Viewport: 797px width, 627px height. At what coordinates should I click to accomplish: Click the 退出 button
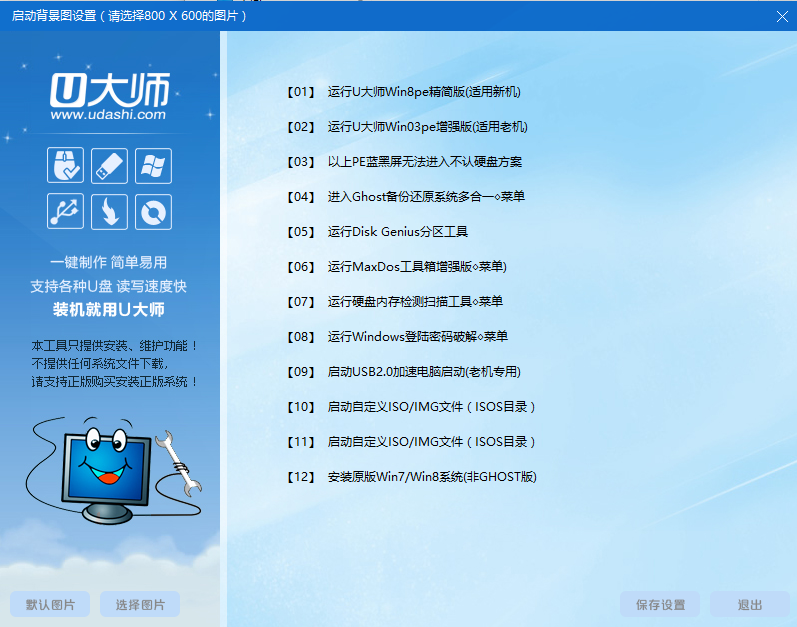tap(750, 604)
